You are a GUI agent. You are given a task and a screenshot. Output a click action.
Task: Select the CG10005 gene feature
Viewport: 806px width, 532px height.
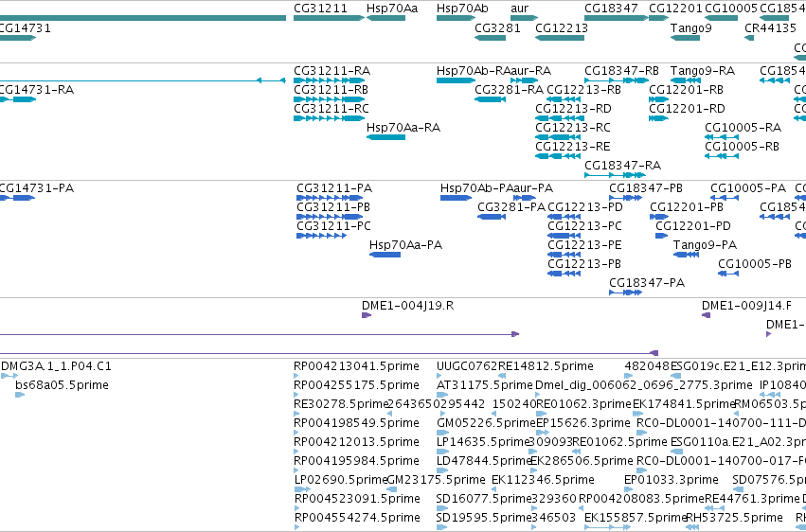tap(721, 18)
